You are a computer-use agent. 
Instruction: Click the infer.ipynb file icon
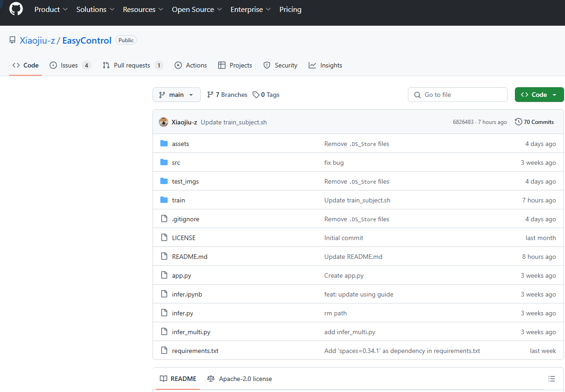pos(164,294)
